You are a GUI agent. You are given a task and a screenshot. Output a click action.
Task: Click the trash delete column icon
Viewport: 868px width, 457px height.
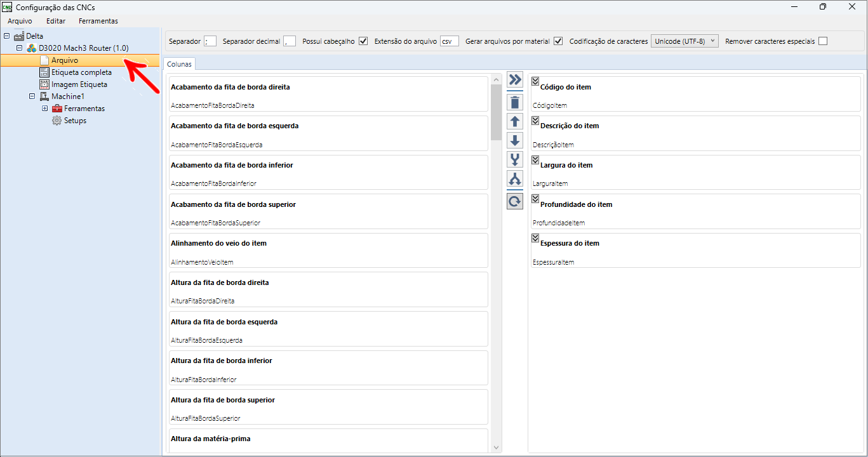pos(515,102)
